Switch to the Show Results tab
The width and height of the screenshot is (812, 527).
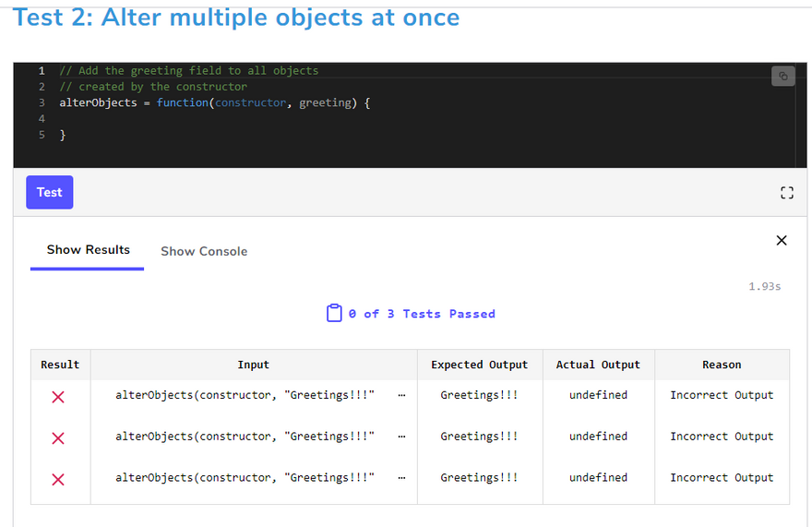coord(88,250)
